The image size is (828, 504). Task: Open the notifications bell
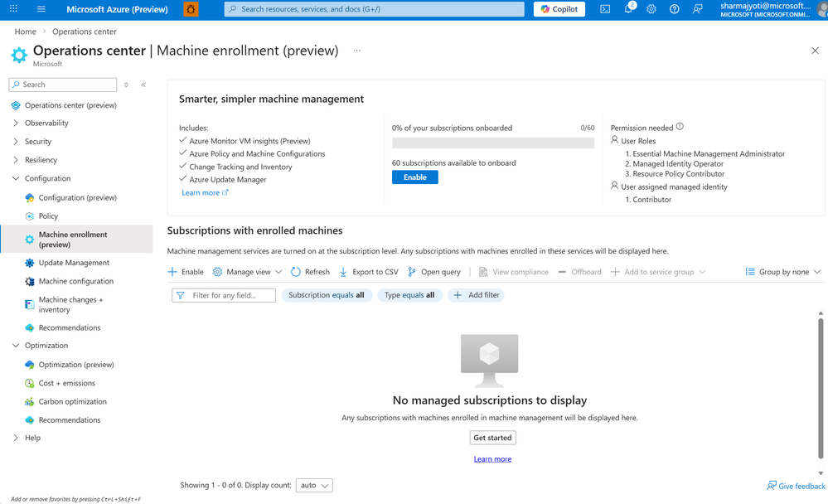point(628,9)
